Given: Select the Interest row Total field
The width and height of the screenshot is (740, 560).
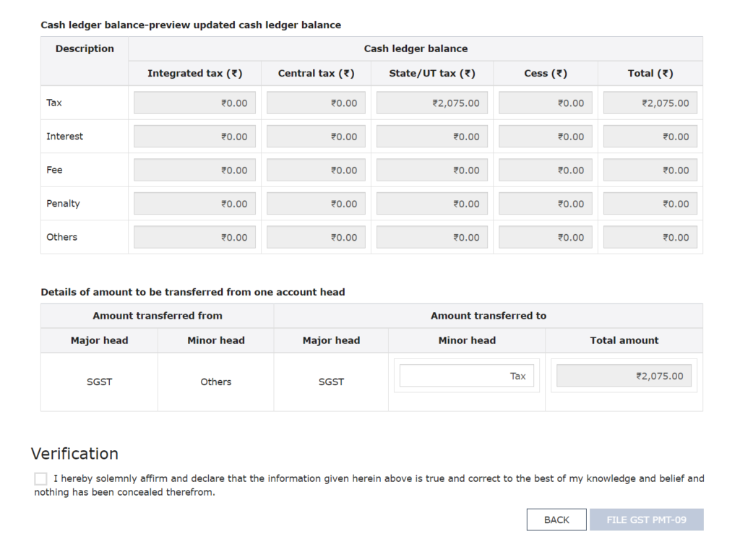Looking at the screenshot, I should (650, 137).
